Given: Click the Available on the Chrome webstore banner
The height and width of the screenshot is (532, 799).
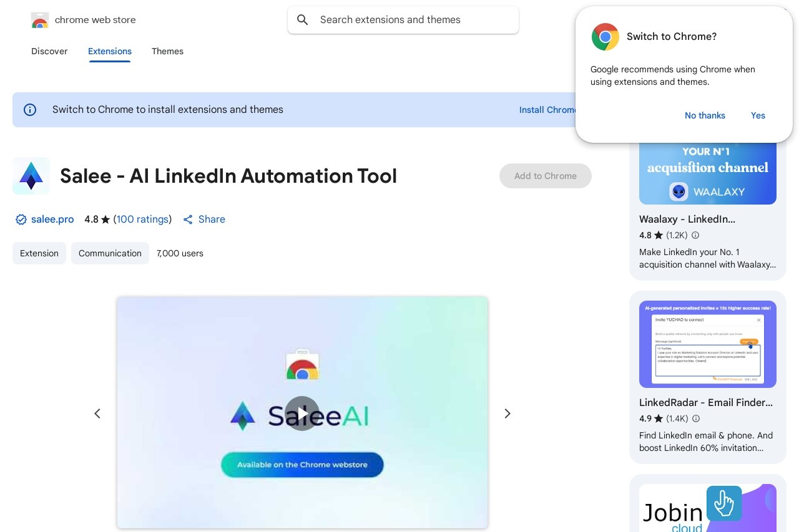Looking at the screenshot, I should tap(302, 465).
